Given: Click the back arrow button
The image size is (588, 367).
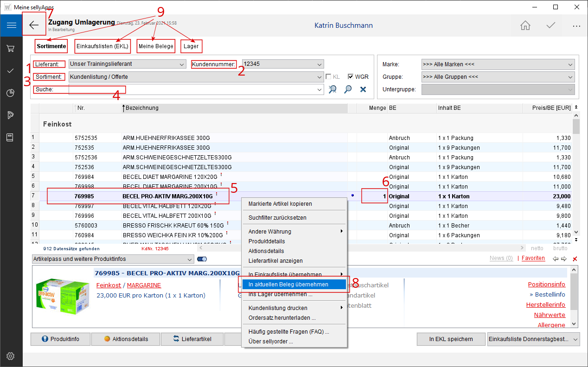Looking at the screenshot, I should tap(34, 25).
